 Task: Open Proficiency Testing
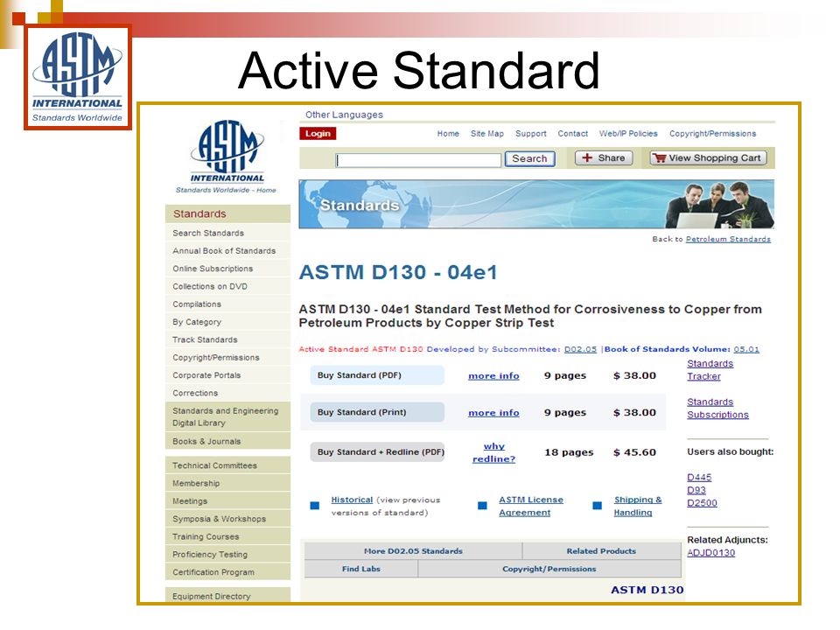(227, 555)
